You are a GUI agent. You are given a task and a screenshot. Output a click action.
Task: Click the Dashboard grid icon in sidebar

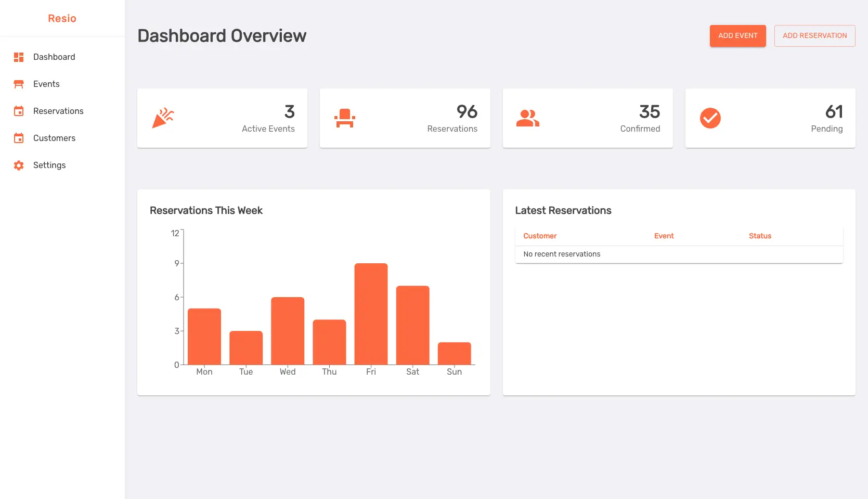point(19,57)
